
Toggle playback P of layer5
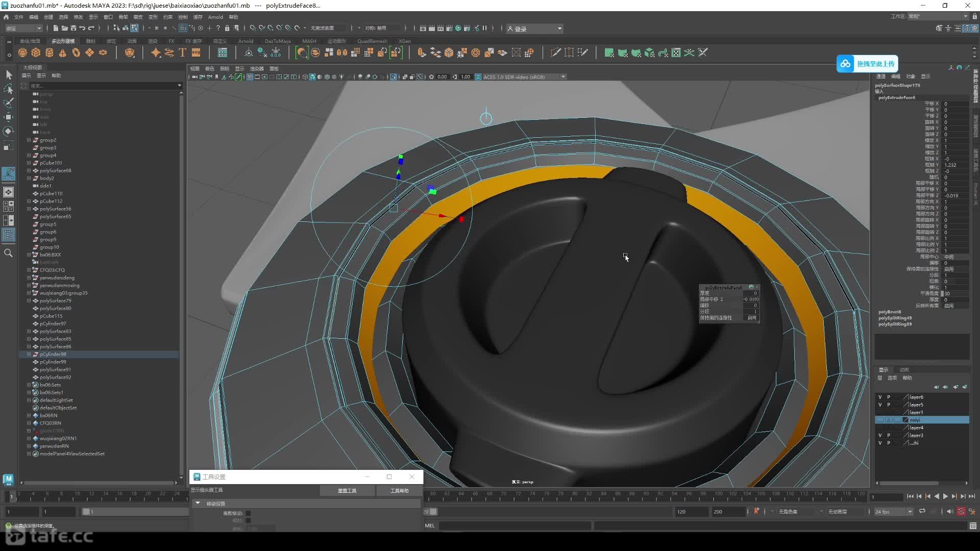click(889, 405)
